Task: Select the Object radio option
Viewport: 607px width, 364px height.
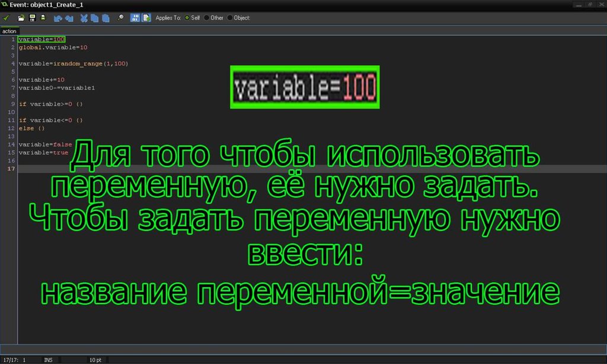Action: (x=230, y=18)
